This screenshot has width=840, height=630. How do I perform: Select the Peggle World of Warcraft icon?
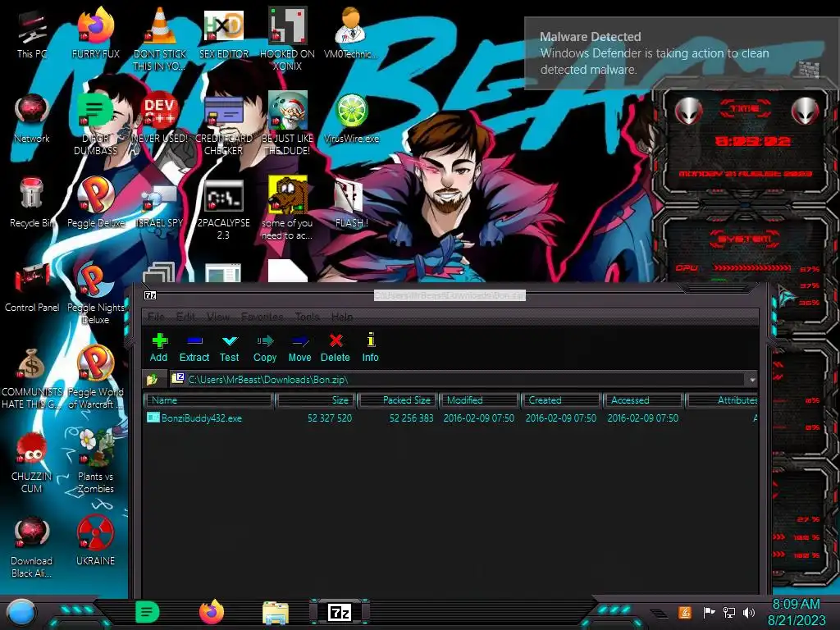point(95,378)
